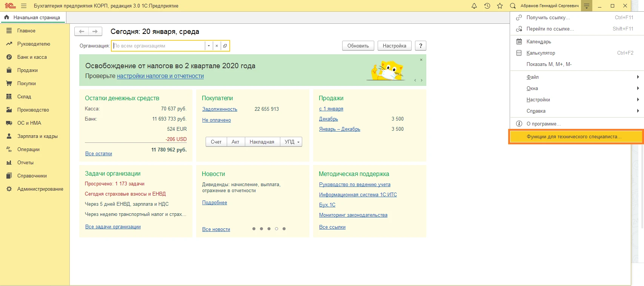Screen dimensions: 644x286
Task: Open Руководство по ведению учета link
Action: point(355,185)
